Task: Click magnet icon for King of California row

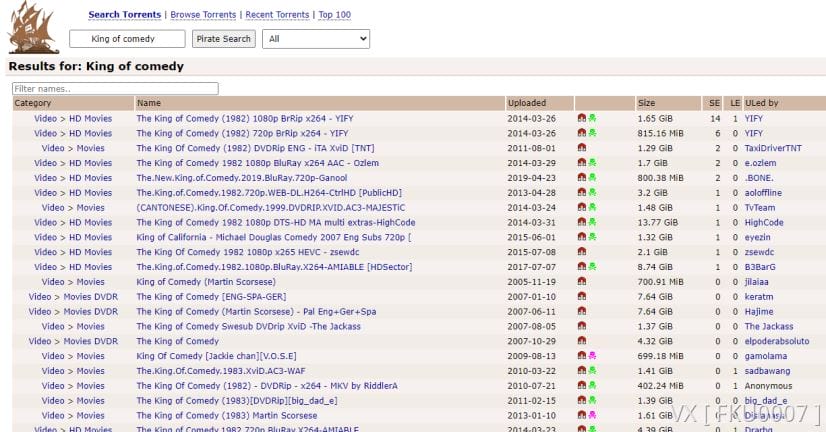Action: pos(582,237)
